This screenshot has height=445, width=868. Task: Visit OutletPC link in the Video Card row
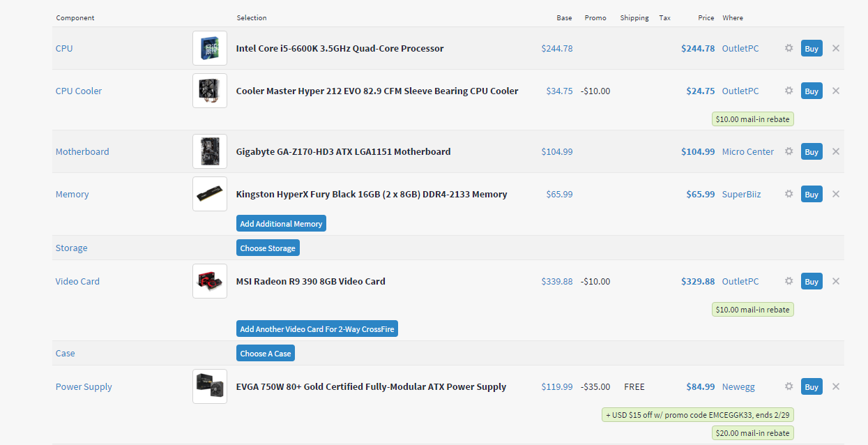740,281
